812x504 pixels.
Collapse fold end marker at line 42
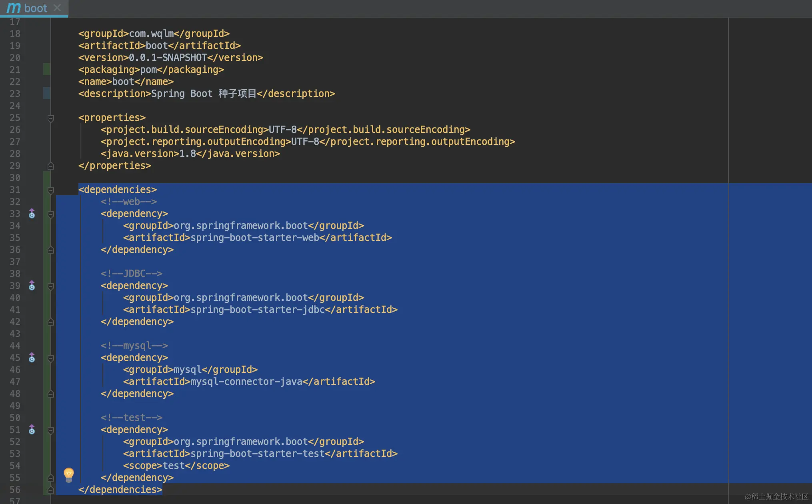(x=51, y=322)
